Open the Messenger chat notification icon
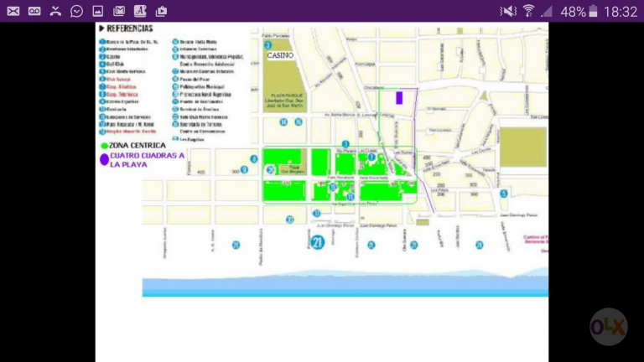Screen dimensions: 644x362 [76, 11]
